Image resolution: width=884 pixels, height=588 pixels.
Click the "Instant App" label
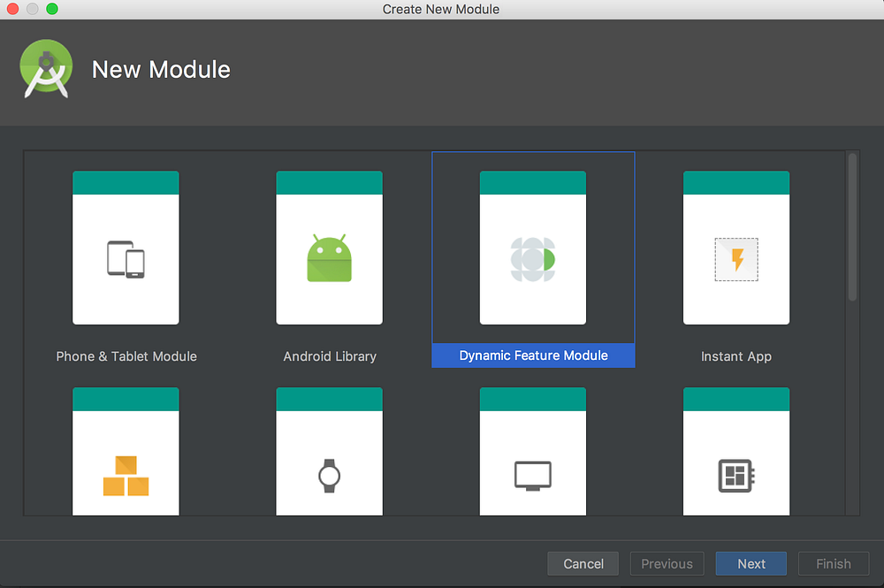[x=736, y=356]
